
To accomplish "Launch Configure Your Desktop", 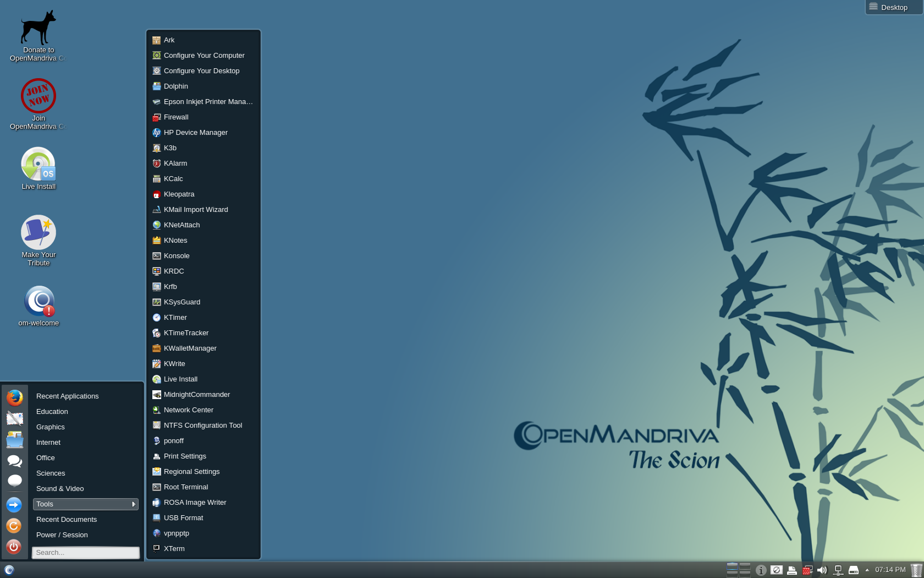I will coord(204,71).
